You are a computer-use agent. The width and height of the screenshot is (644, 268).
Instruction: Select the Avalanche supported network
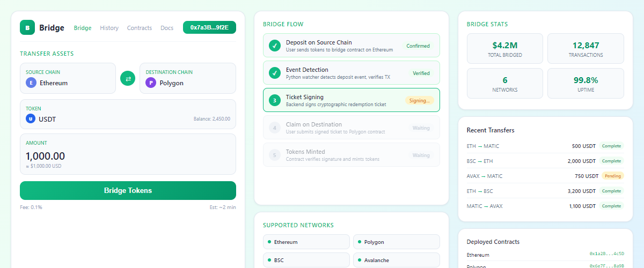396,260
